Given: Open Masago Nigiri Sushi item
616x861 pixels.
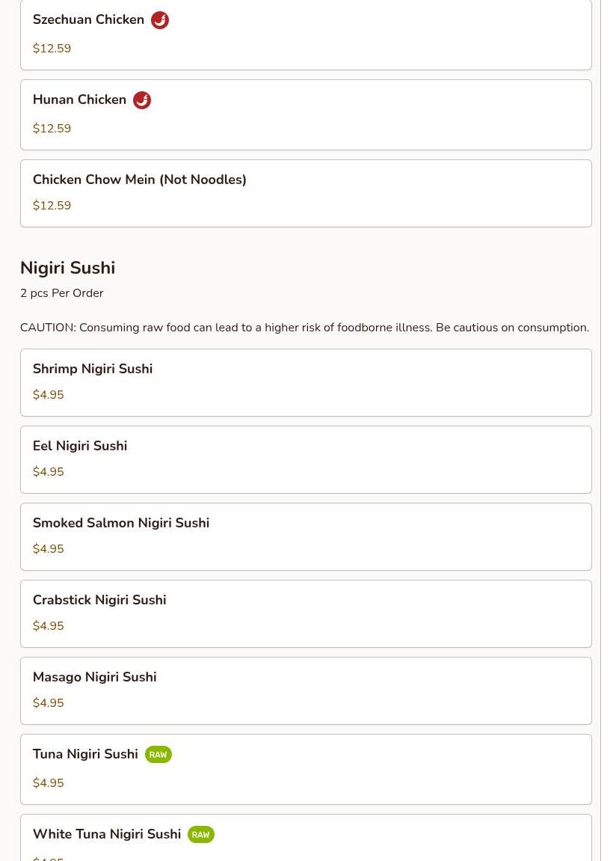Looking at the screenshot, I should coord(94,677).
